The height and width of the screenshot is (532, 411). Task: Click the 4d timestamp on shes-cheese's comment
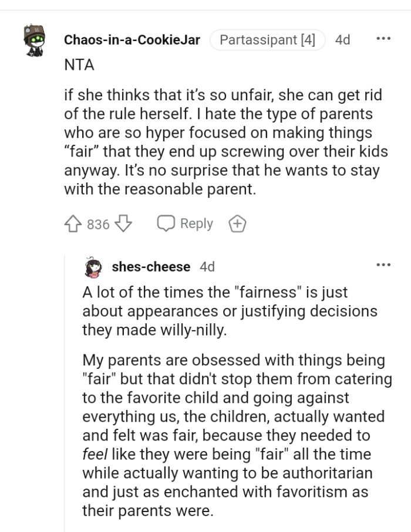[207, 266]
